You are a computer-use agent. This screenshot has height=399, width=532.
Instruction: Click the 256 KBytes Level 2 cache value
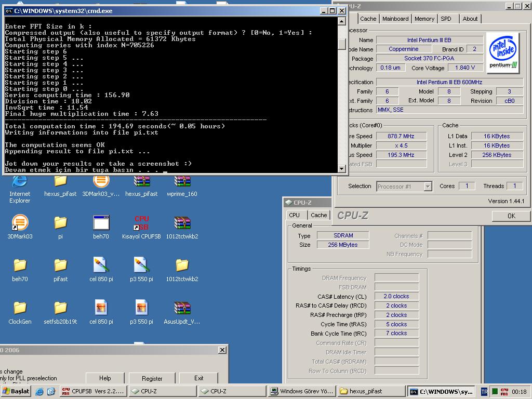pos(497,155)
